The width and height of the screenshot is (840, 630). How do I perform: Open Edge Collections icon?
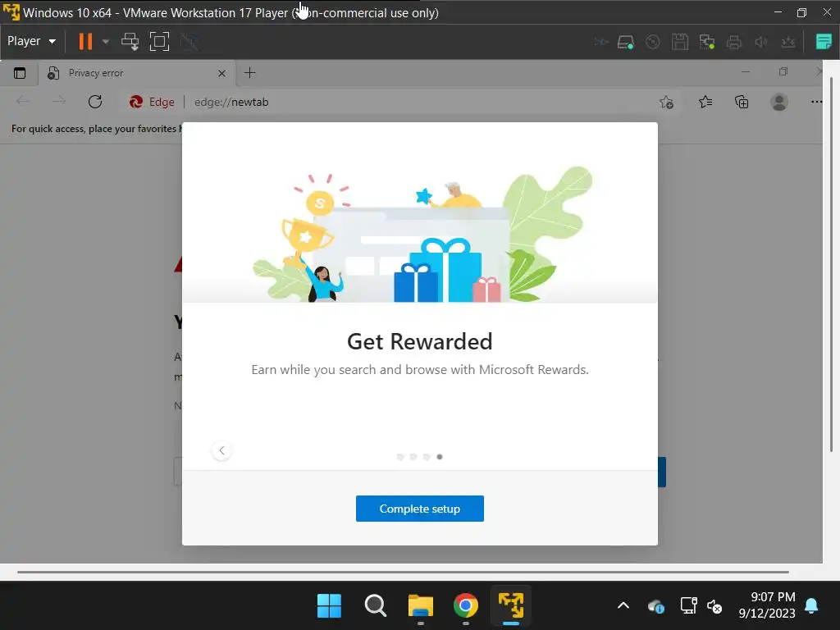coord(742,102)
